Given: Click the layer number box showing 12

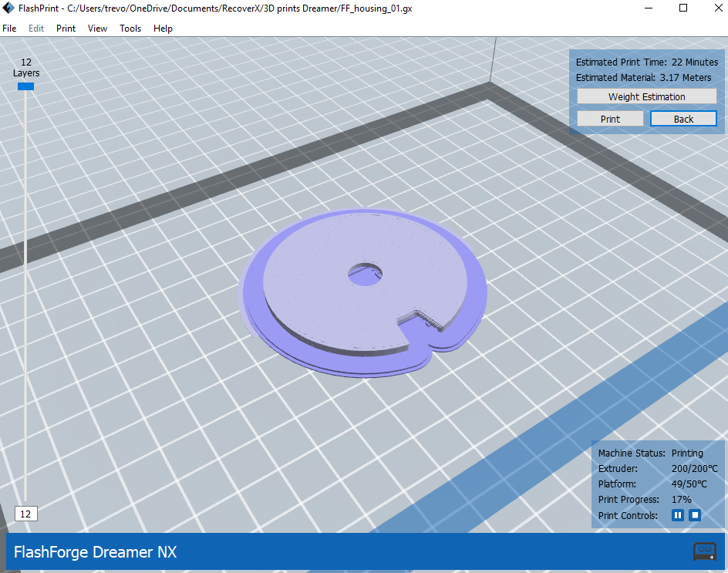Looking at the screenshot, I should [x=25, y=513].
